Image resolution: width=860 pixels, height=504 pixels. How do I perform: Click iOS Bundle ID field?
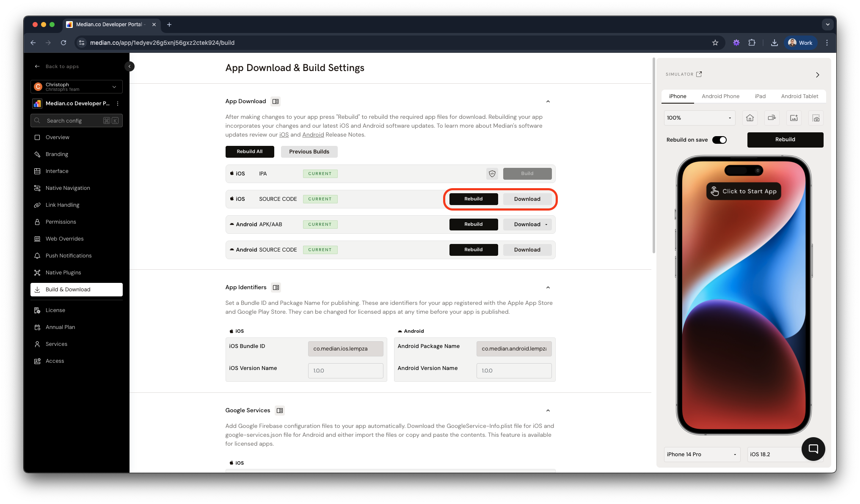[x=346, y=349]
